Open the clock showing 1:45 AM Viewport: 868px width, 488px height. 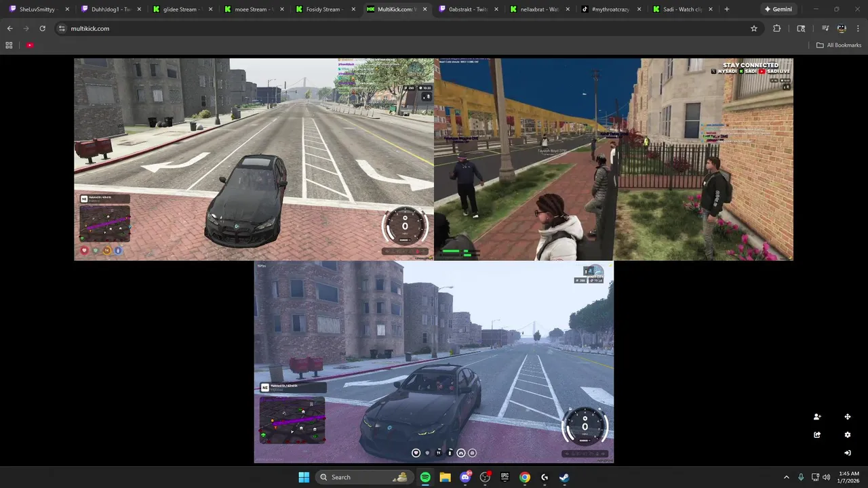coord(849,477)
